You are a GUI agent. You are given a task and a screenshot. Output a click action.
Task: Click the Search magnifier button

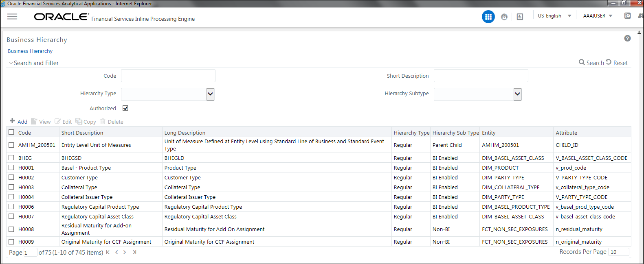(591, 63)
